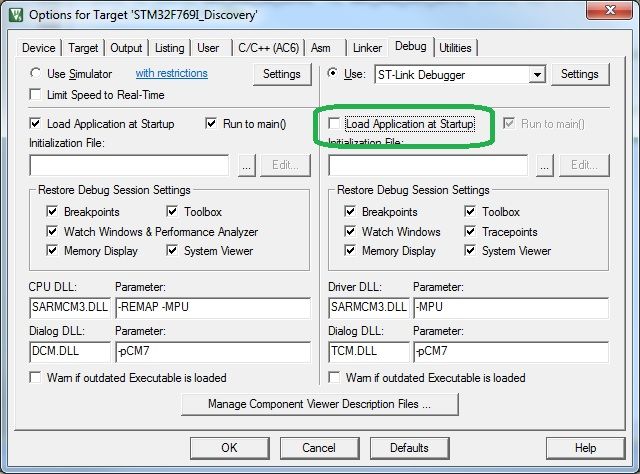The height and width of the screenshot is (474, 640).
Task: Toggle debugger Watch Windows checkbox
Action: coord(350,231)
